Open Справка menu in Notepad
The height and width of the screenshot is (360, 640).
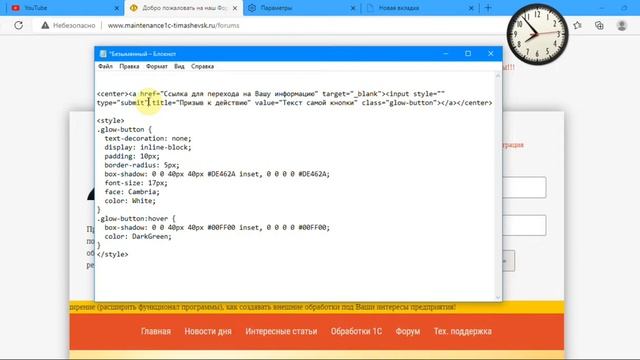coord(202,66)
